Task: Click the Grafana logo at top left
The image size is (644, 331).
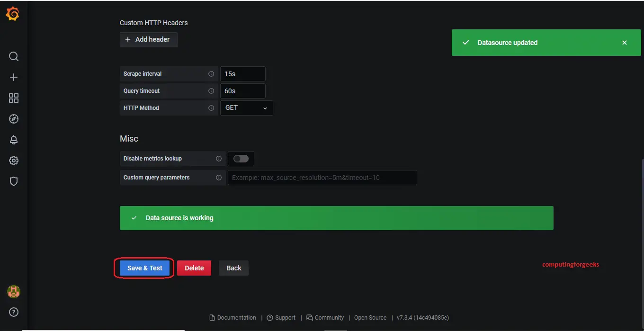Action: point(13,14)
